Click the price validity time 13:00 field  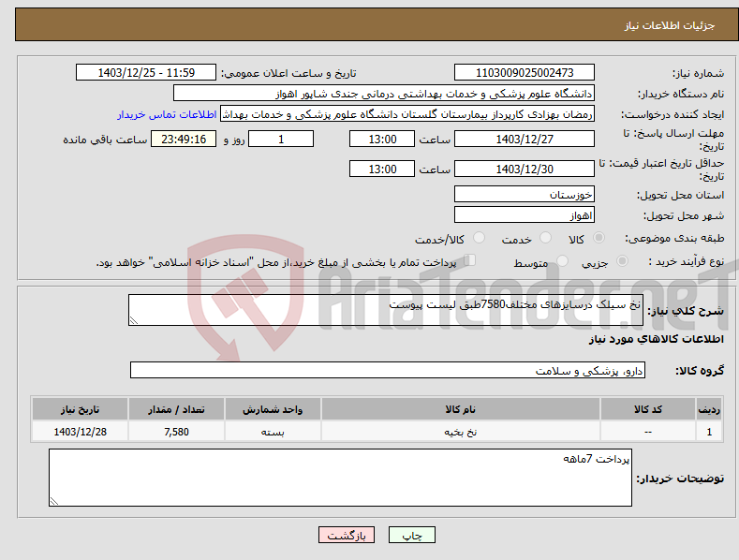coord(382,169)
